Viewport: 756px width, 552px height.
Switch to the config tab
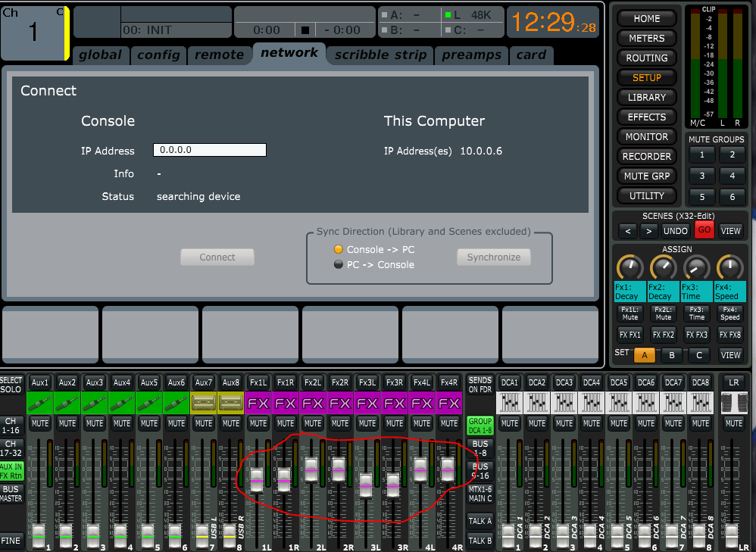(x=158, y=55)
